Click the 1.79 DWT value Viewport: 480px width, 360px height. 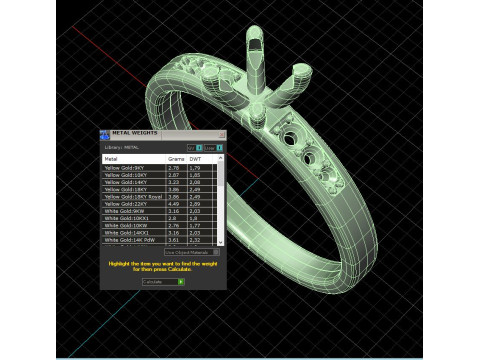coord(195,168)
